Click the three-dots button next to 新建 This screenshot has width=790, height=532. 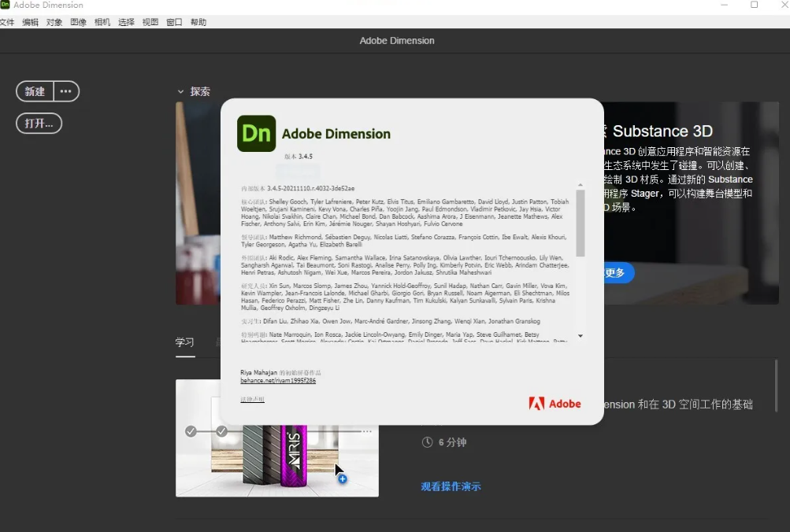point(66,91)
